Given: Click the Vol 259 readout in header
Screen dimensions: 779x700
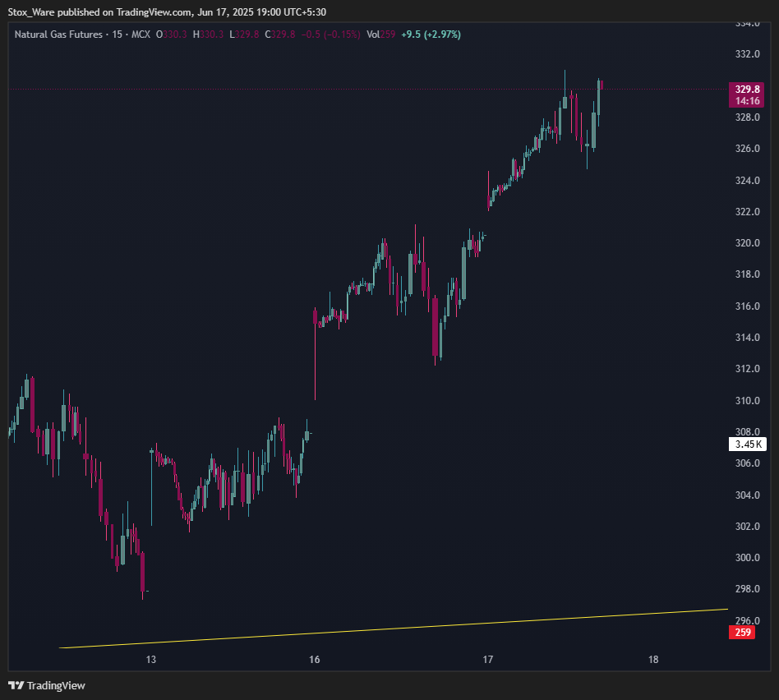Looking at the screenshot, I should 381,35.
